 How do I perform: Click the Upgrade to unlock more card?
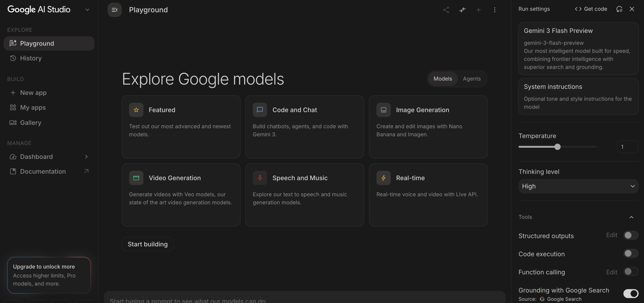coord(49,275)
